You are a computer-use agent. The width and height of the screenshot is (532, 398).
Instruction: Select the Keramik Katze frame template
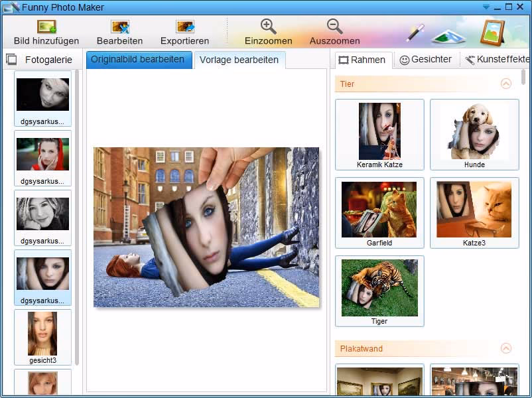(x=379, y=135)
